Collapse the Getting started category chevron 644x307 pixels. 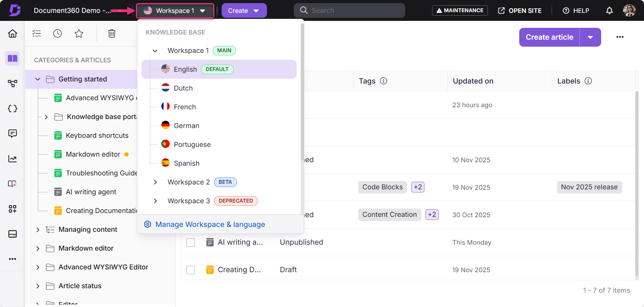[38, 79]
